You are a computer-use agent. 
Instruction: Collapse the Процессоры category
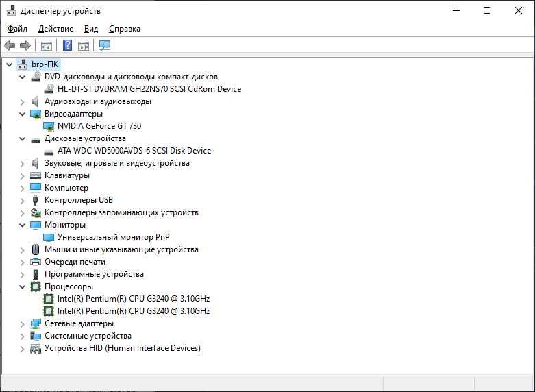click(22, 286)
